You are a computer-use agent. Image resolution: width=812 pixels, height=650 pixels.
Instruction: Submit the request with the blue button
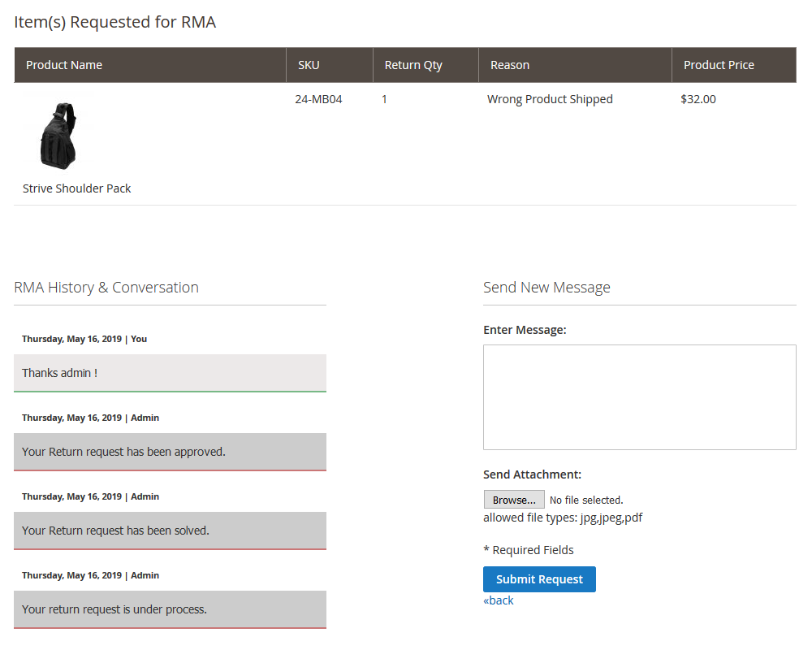pyautogui.click(x=539, y=579)
